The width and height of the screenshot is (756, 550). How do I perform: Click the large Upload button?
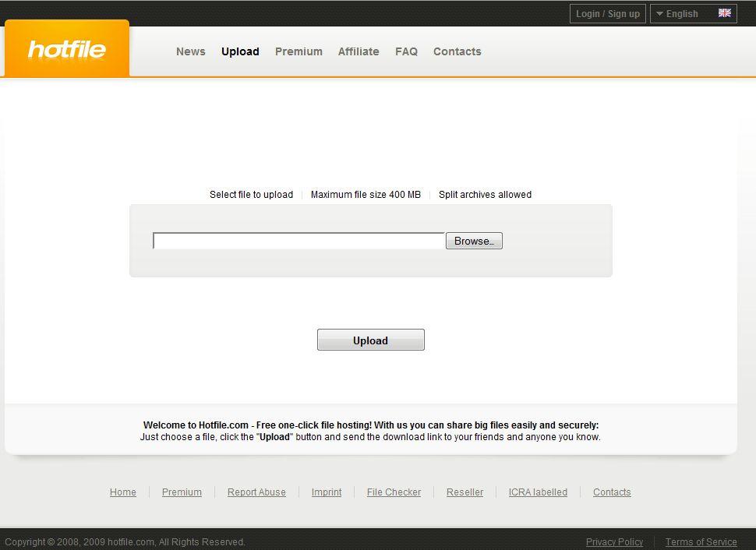371,340
